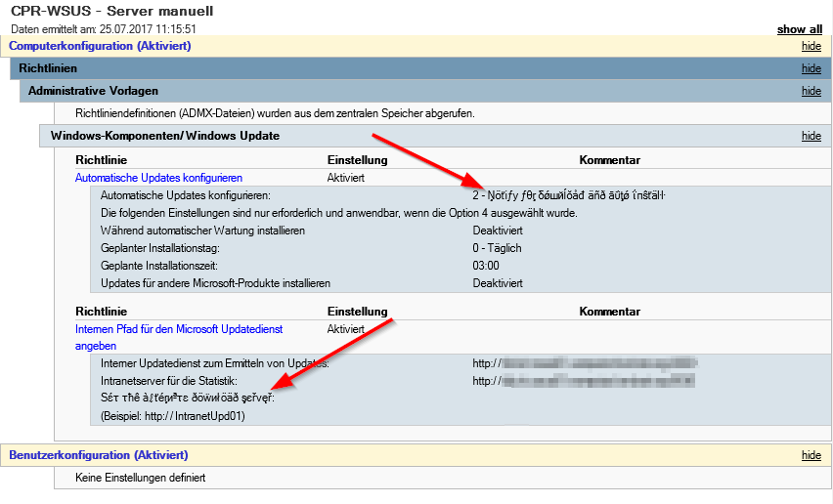Image resolution: width=833 pixels, height=504 pixels.
Task: Select Aktiviert value for Automatische Updates
Action: pos(346,178)
